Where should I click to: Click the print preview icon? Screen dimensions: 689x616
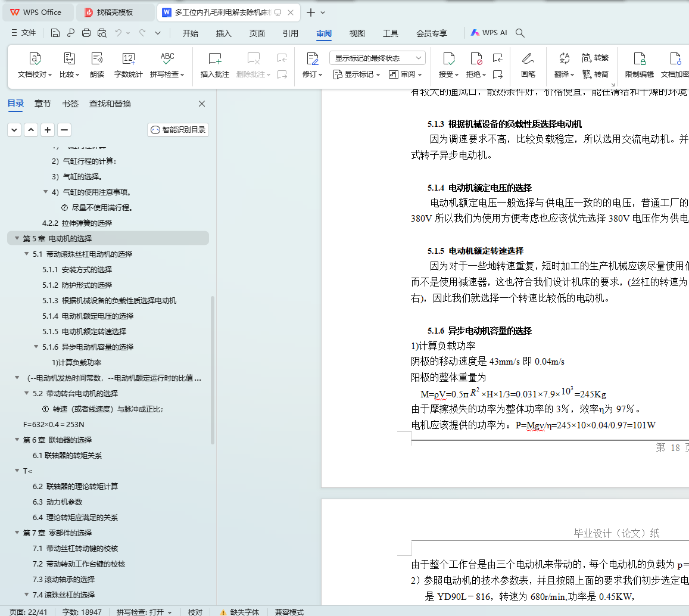(x=102, y=33)
